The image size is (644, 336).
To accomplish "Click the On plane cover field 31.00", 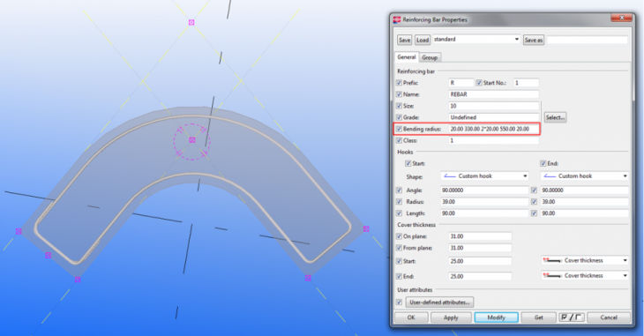I will [480, 236].
